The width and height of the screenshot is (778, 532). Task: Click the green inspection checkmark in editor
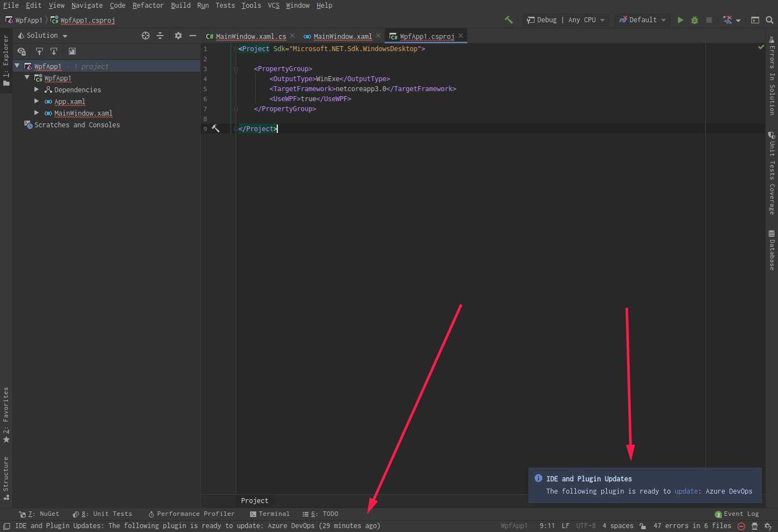(761, 47)
